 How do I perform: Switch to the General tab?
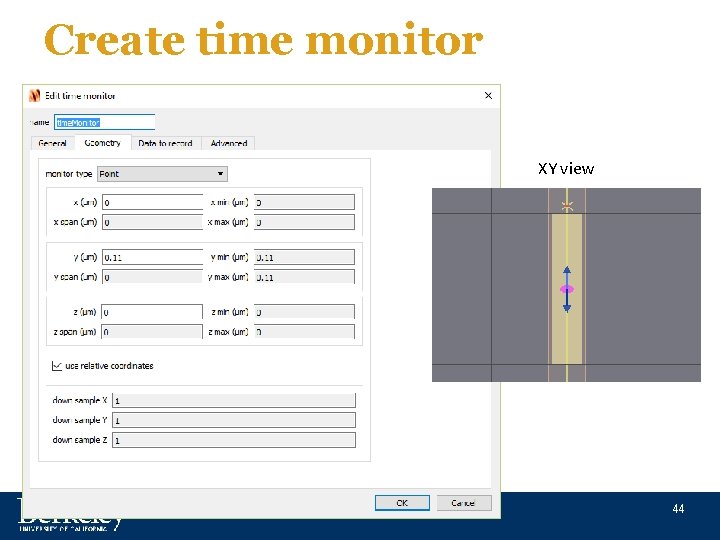(52, 143)
